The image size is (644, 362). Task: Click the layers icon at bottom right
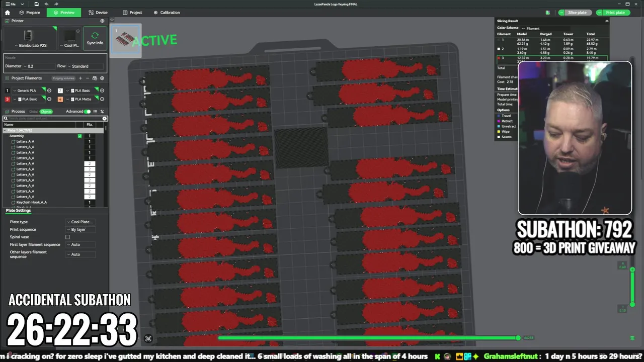[632, 338]
